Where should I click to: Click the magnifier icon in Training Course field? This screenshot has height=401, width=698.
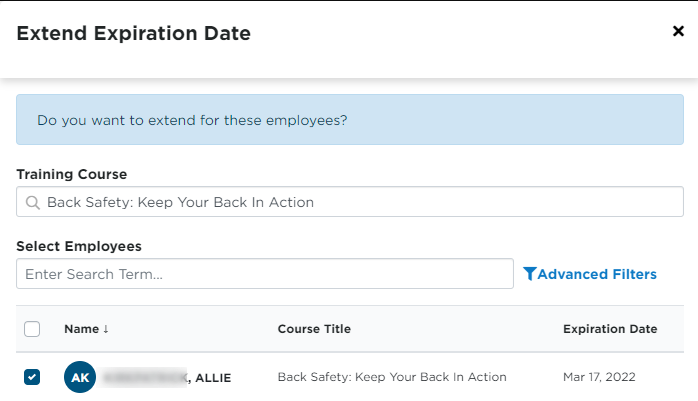32,203
